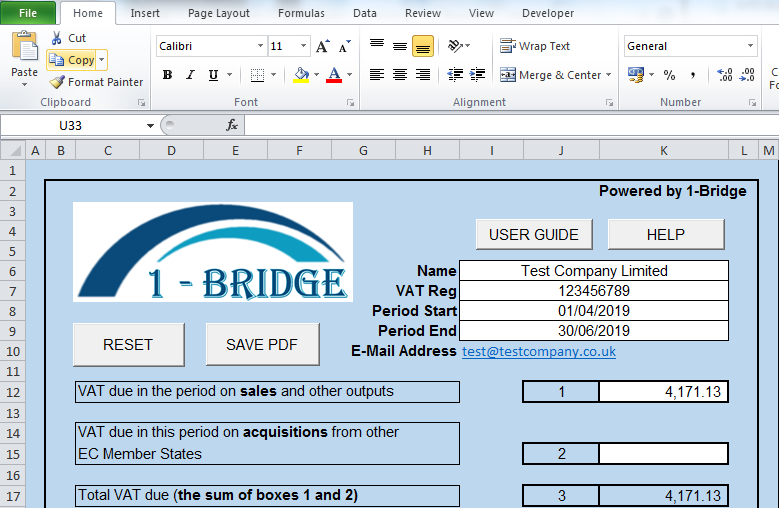This screenshot has width=779, height=508.
Task: Toggle Bold formatting
Action: tap(167, 75)
